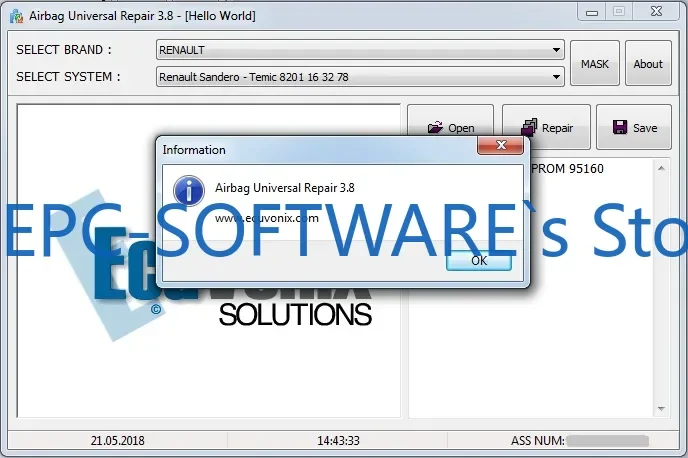The image size is (688, 458).
Task: Click the blue information icon in dialog
Action: [x=189, y=190]
